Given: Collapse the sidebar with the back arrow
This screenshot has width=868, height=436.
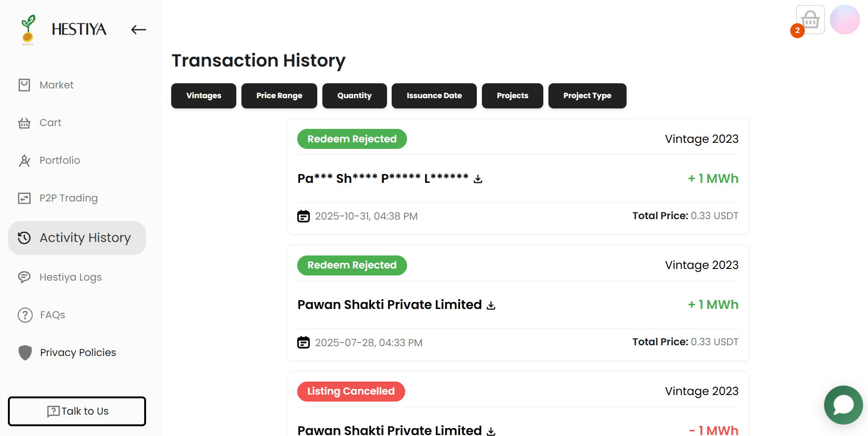Looking at the screenshot, I should [x=138, y=29].
